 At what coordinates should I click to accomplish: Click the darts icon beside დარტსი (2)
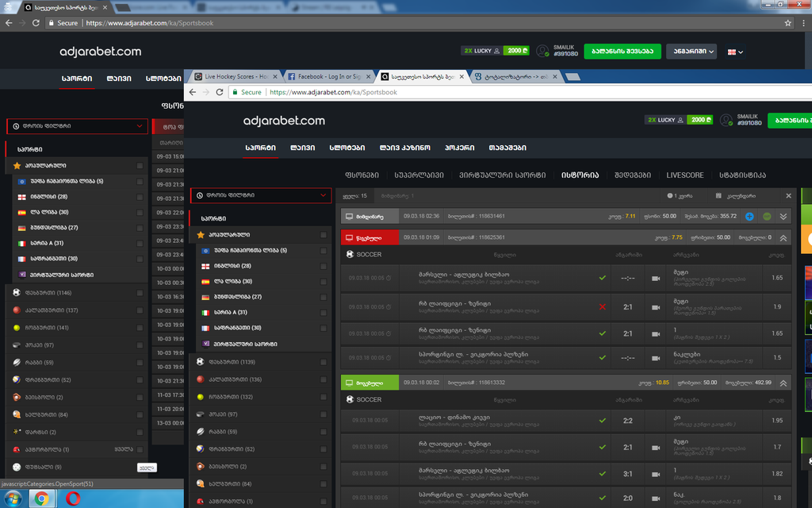coord(17,432)
